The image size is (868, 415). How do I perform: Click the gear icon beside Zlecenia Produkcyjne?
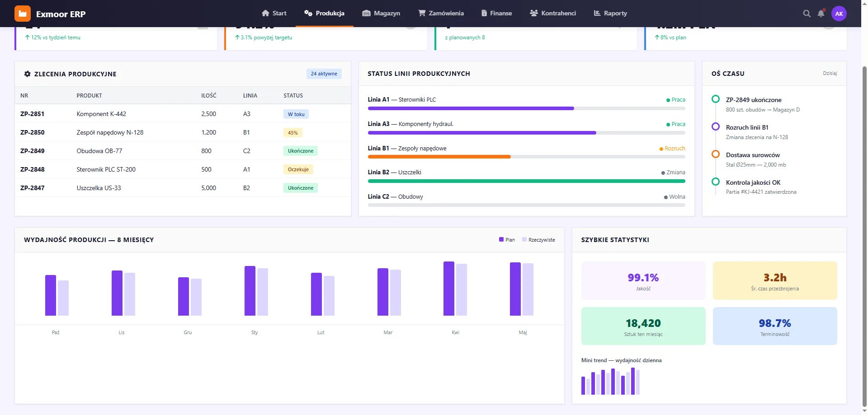click(28, 74)
